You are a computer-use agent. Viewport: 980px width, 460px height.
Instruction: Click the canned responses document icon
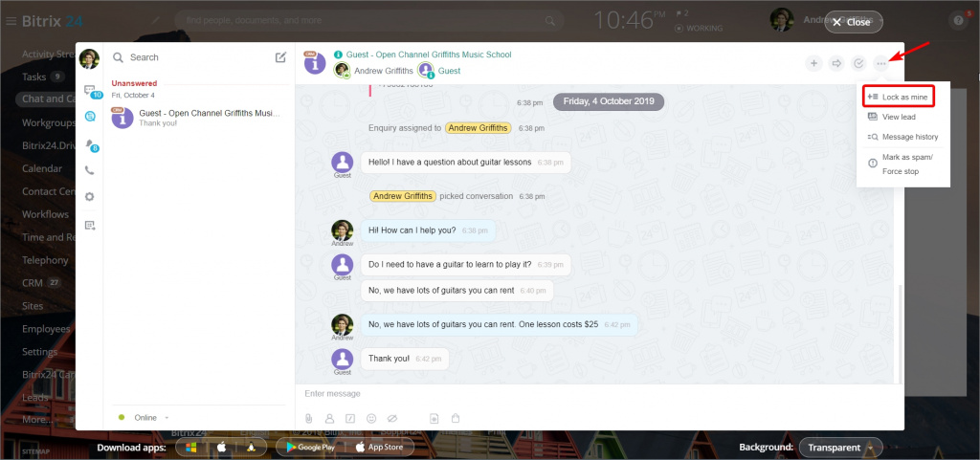pyautogui.click(x=434, y=418)
